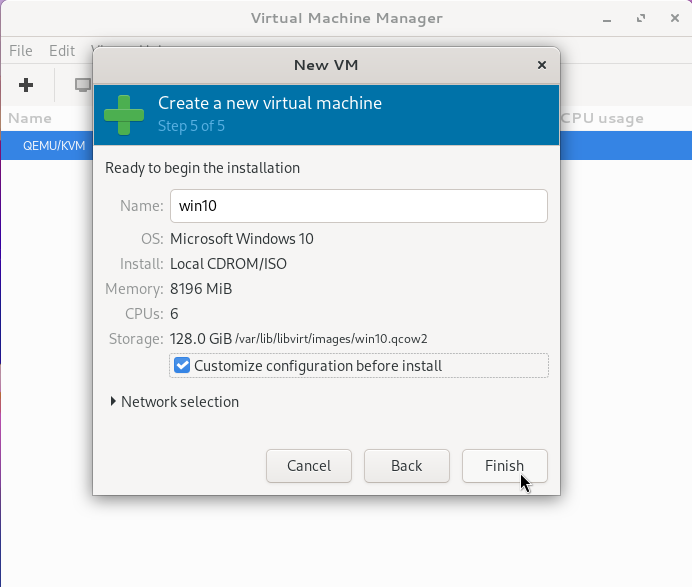The width and height of the screenshot is (692, 587).
Task: Minimize the Virtual Machine Manager window
Action: point(607,19)
